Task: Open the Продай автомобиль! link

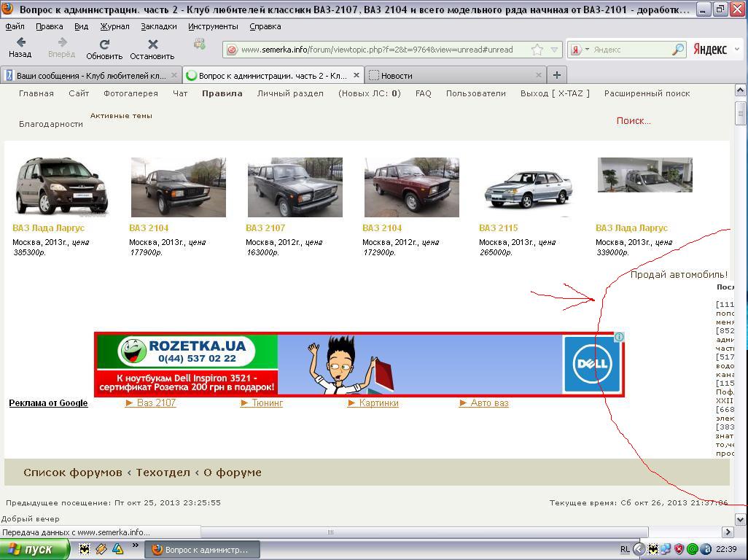Action: coord(679,274)
